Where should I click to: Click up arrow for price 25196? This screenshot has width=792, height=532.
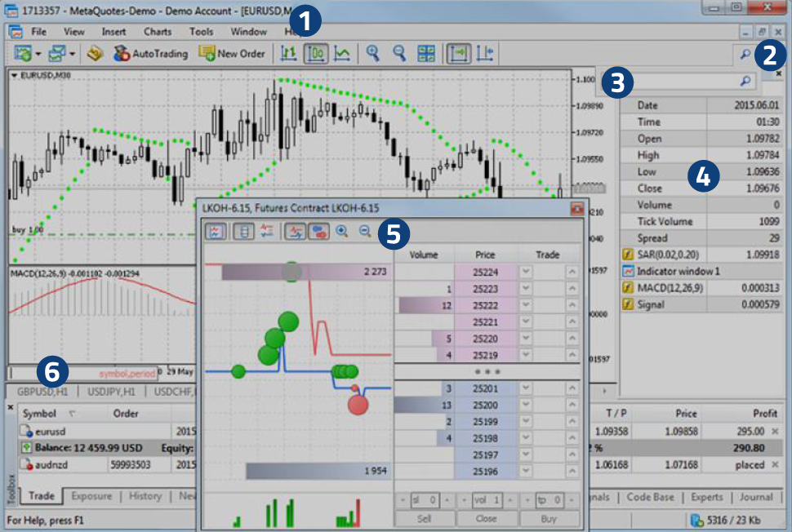[x=572, y=472]
